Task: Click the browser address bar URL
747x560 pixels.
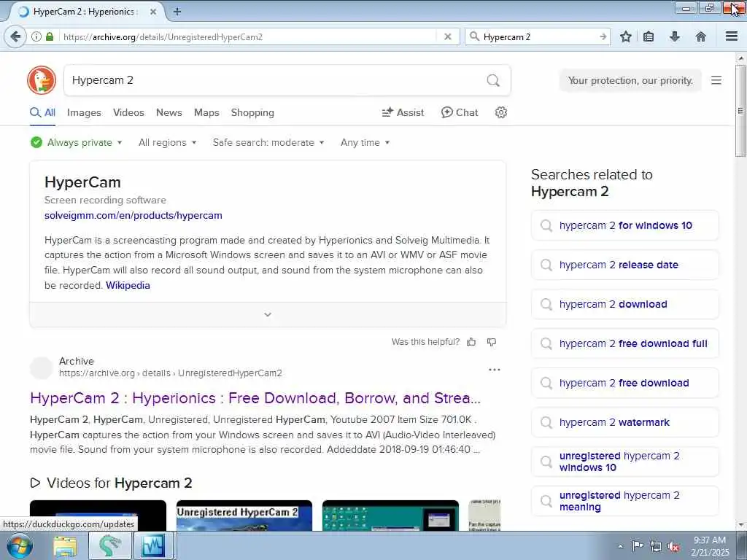Action: (248, 36)
